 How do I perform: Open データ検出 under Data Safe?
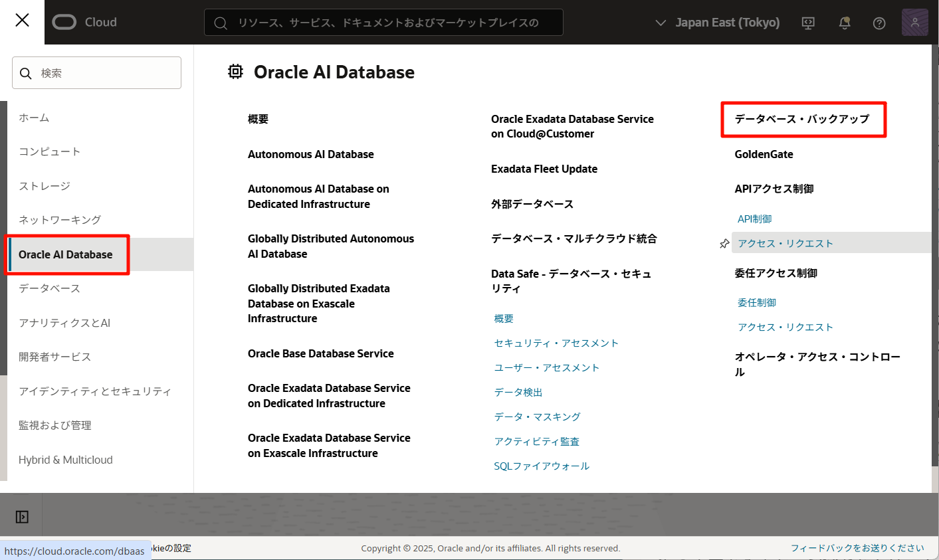point(518,393)
